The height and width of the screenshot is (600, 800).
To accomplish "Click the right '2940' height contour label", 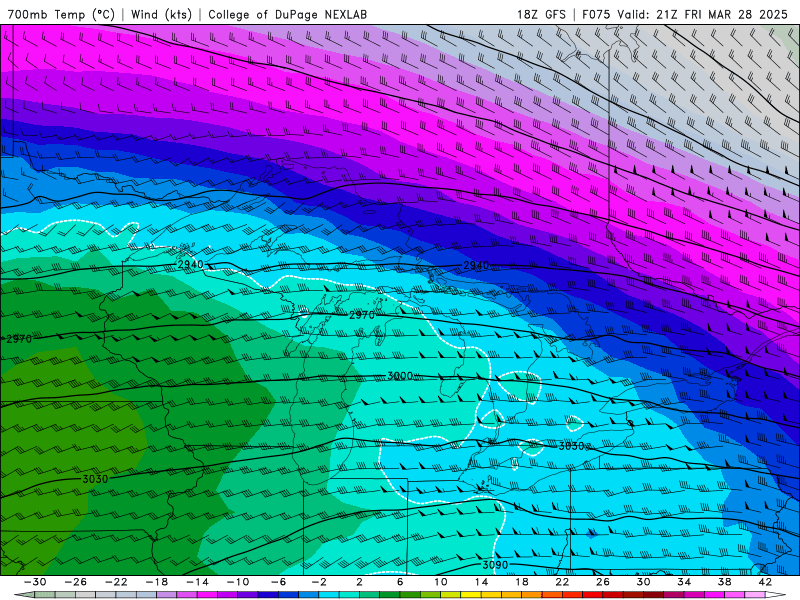I will [476, 265].
